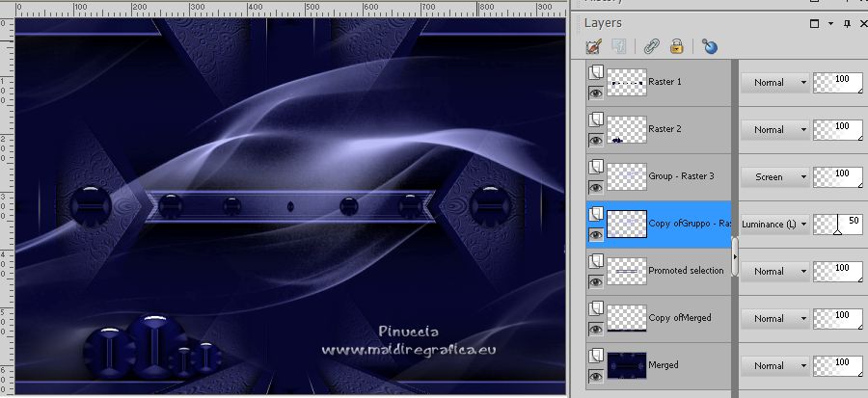Open blend mode dropdown for Merged layer

click(x=775, y=365)
